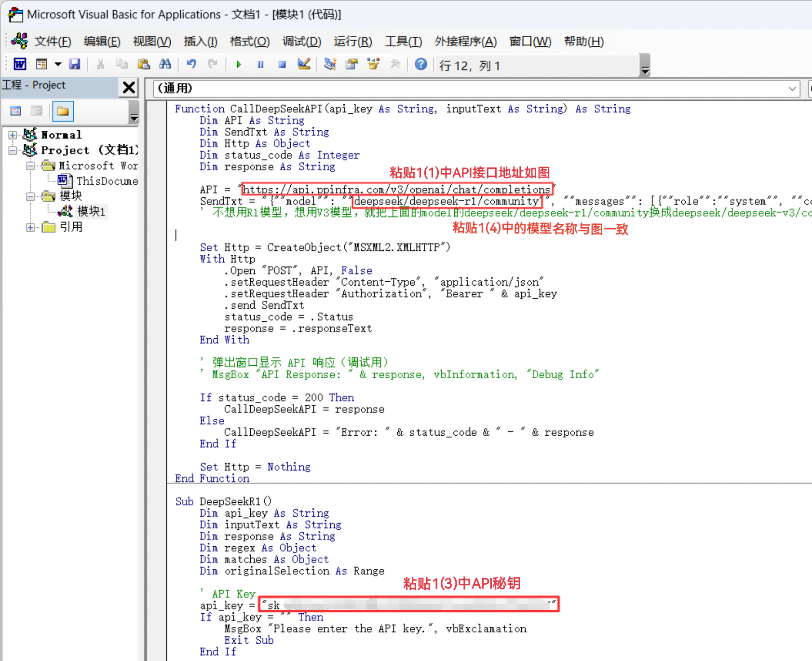Select the 引用 folder item
The image size is (812, 661).
[71, 227]
